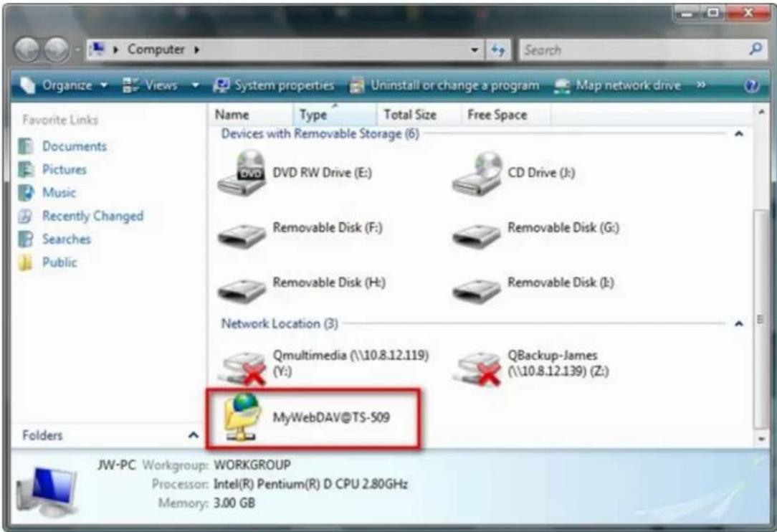Open the Views dropdown arrow

point(196,86)
